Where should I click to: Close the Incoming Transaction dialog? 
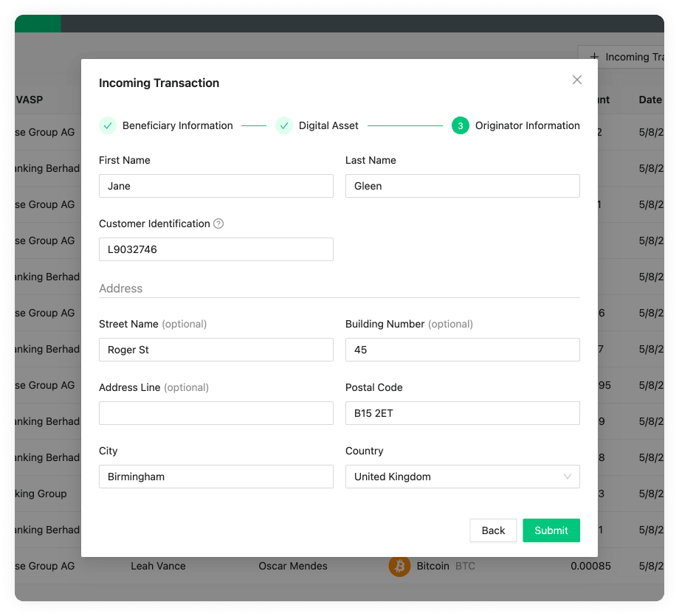577,80
